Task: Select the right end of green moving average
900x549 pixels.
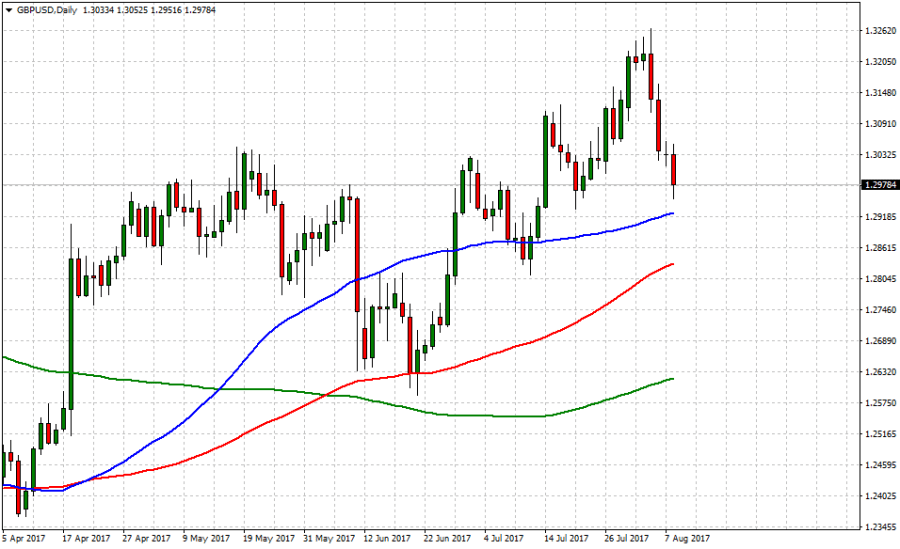Action: coord(672,379)
